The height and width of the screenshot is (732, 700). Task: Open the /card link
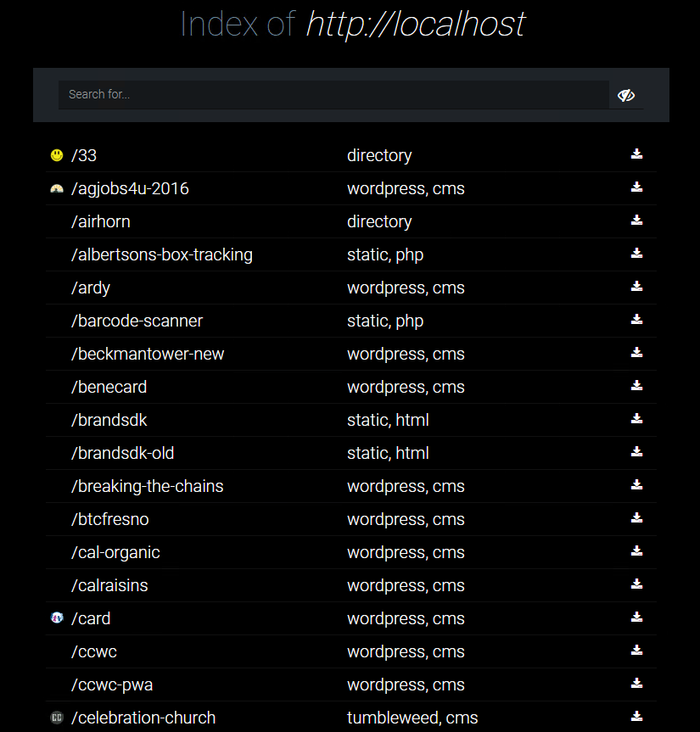[x=91, y=618]
